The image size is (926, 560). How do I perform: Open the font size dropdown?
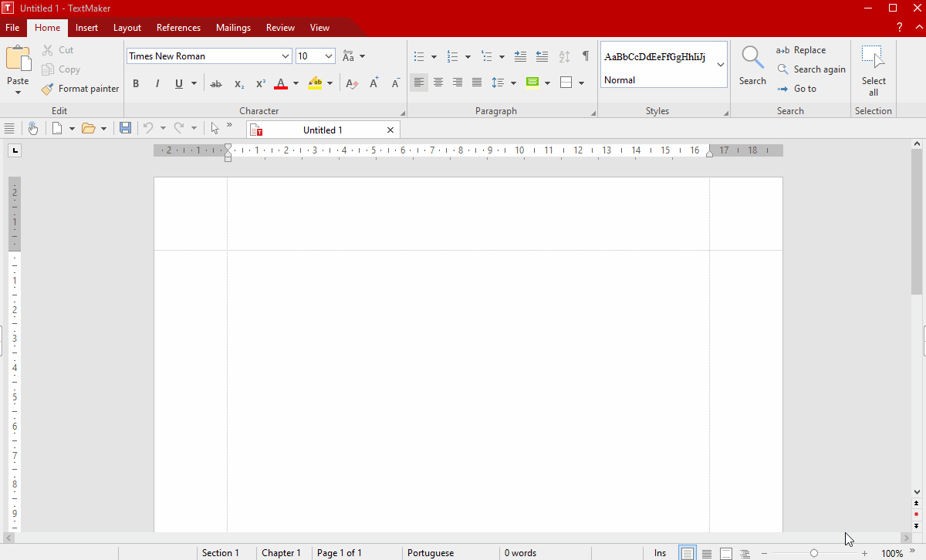(x=329, y=56)
